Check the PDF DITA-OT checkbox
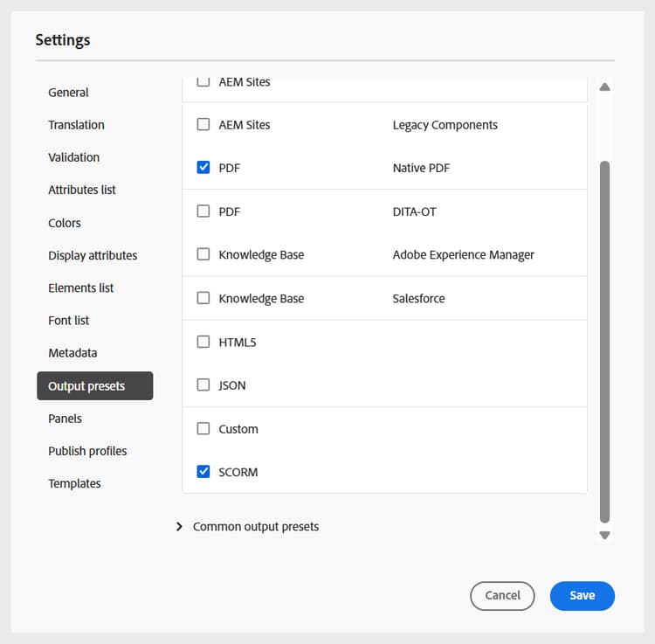 [203, 211]
